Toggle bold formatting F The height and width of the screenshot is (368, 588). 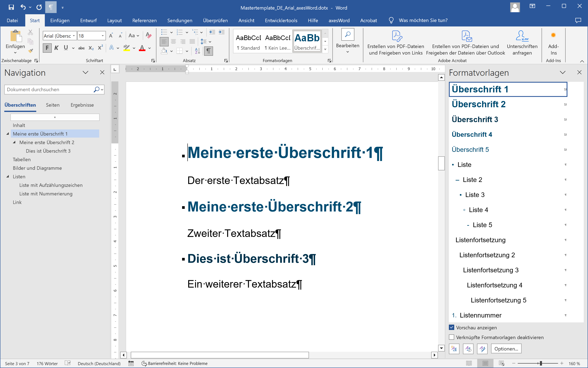click(47, 48)
